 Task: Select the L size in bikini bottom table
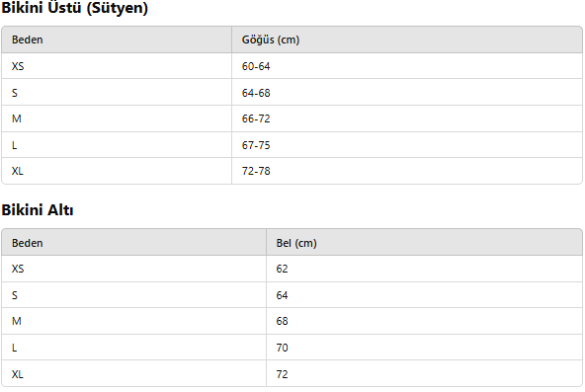click(x=14, y=348)
